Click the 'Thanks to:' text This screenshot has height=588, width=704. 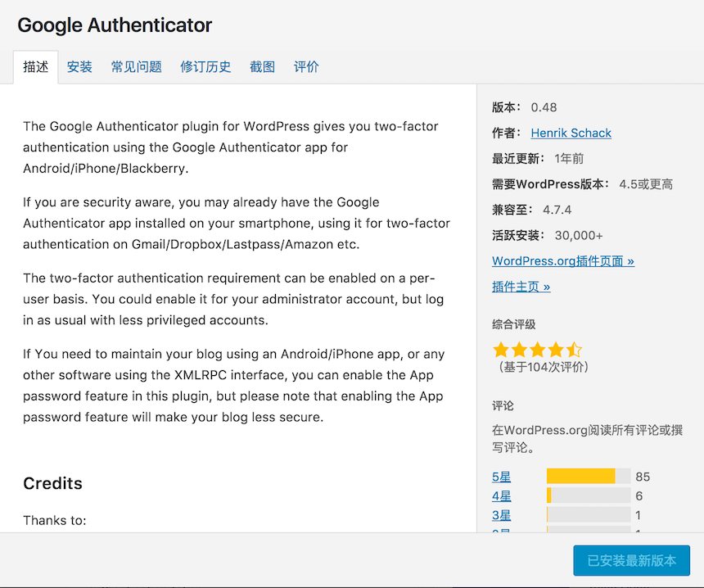[x=54, y=520]
